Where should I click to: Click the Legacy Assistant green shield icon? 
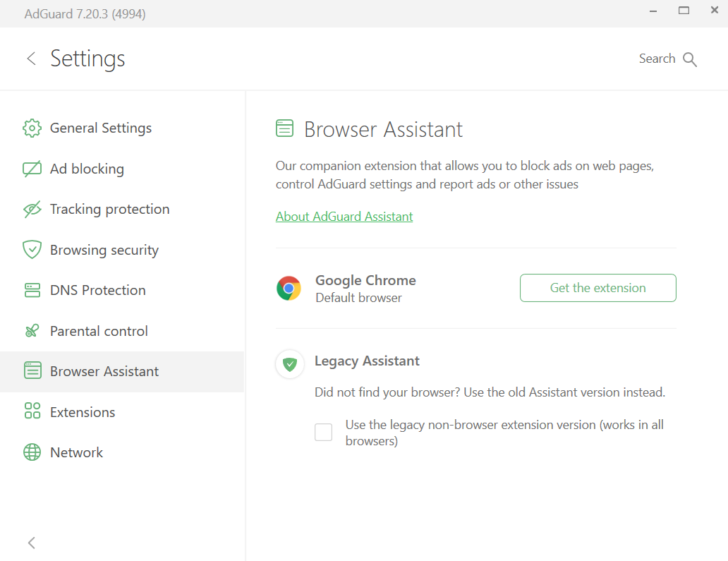pyautogui.click(x=290, y=364)
